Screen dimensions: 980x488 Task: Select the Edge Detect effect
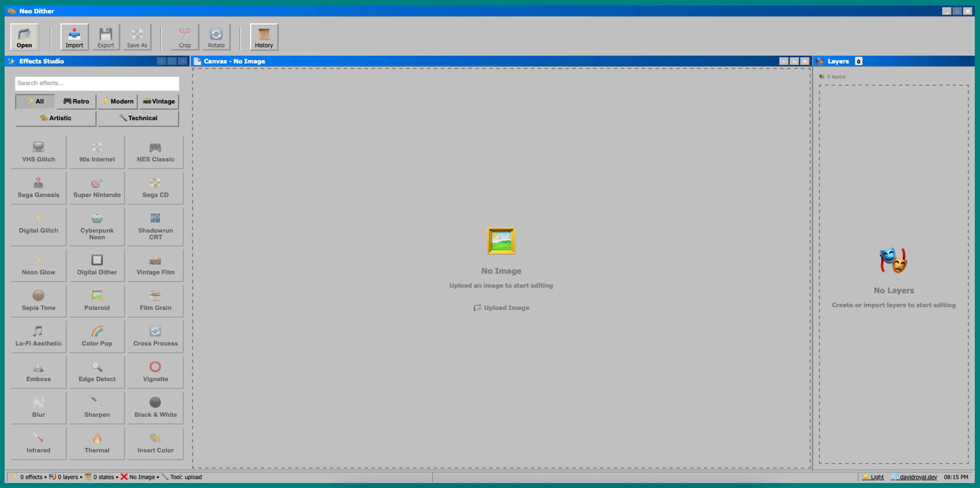point(97,372)
